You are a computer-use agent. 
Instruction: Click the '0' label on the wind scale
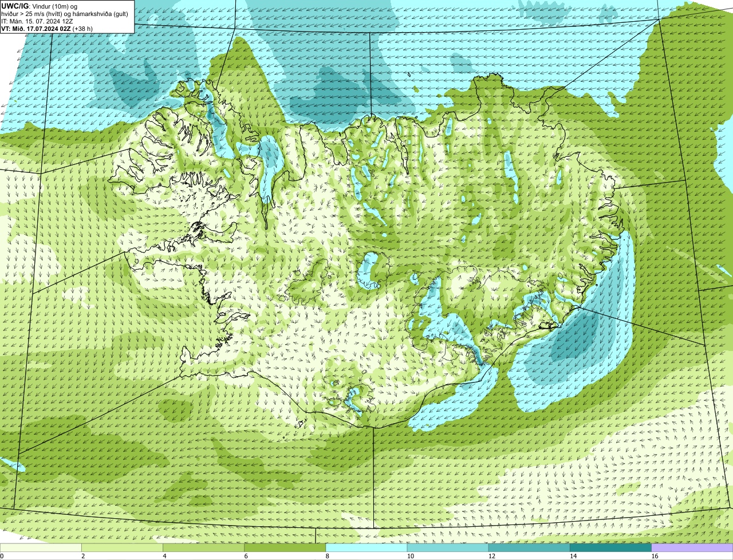[x=2, y=556]
